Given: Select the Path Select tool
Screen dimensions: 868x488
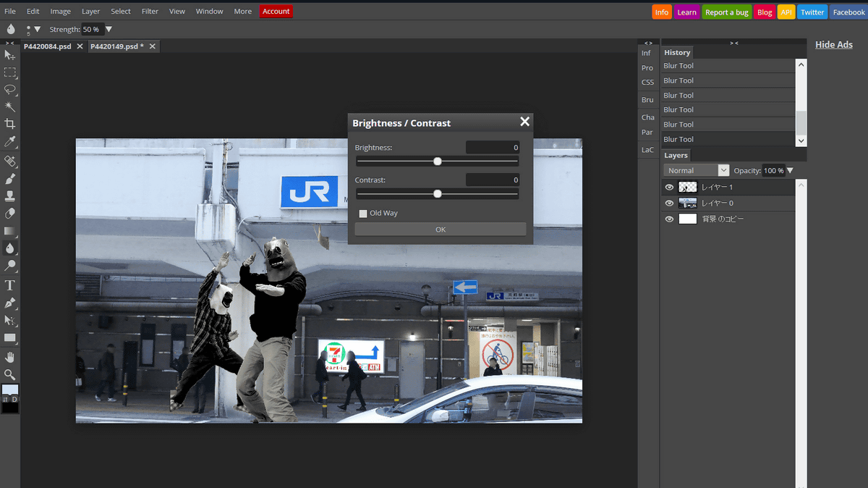Looking at the screenshot, I should (10, 320).
